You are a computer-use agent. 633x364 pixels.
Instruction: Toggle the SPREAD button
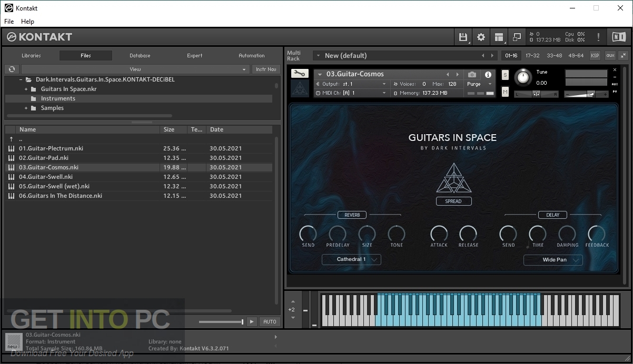click(x=453, y=201)
